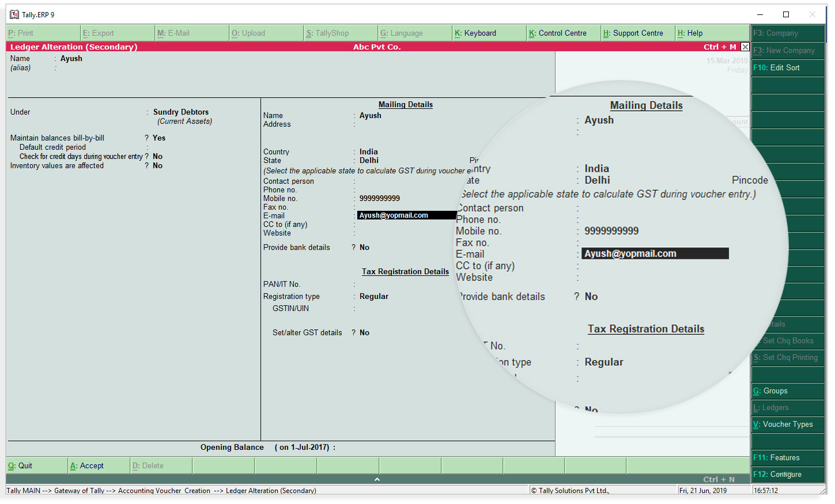The height and width of the screenshot is (504, 835).
Task: Open G: Groups from the side panel
Action: (788, 391)
